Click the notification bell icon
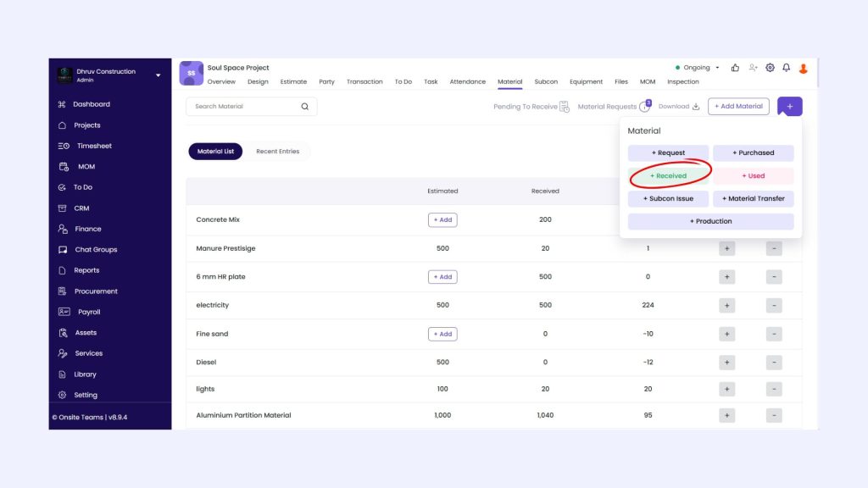Image resolution: width=868 pixels, height=488 pixels. click(786, 68)
